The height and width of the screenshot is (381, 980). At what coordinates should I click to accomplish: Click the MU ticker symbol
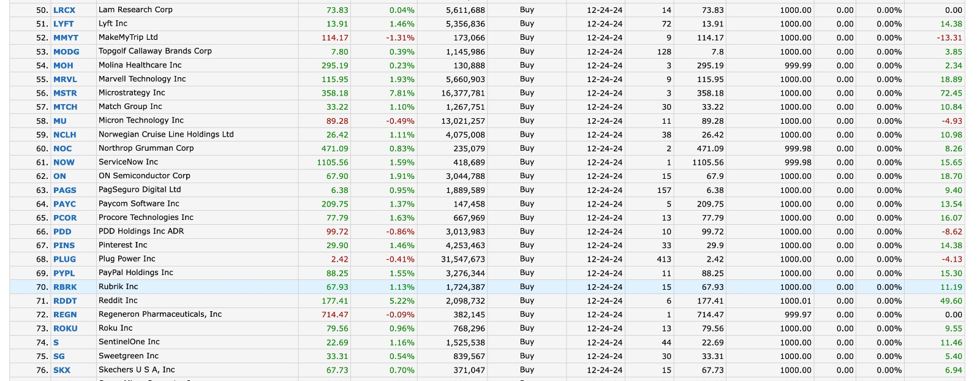pyautogui.click(x=60, y=121)
